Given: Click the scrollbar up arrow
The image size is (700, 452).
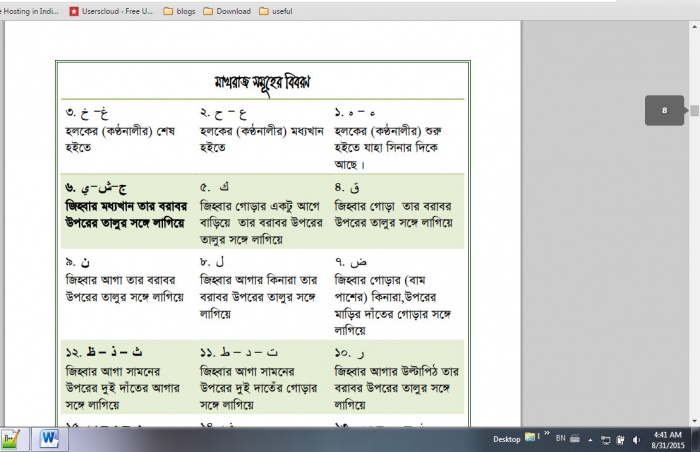Looking at the screenshot, I should coord(694,26).
